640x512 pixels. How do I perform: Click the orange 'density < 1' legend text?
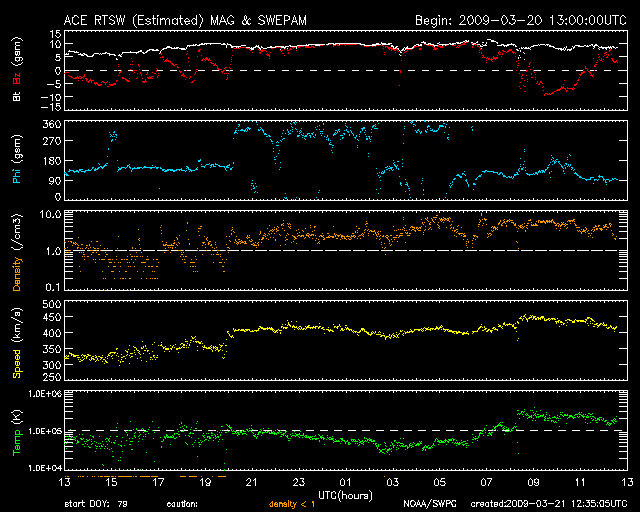(292, 504)
